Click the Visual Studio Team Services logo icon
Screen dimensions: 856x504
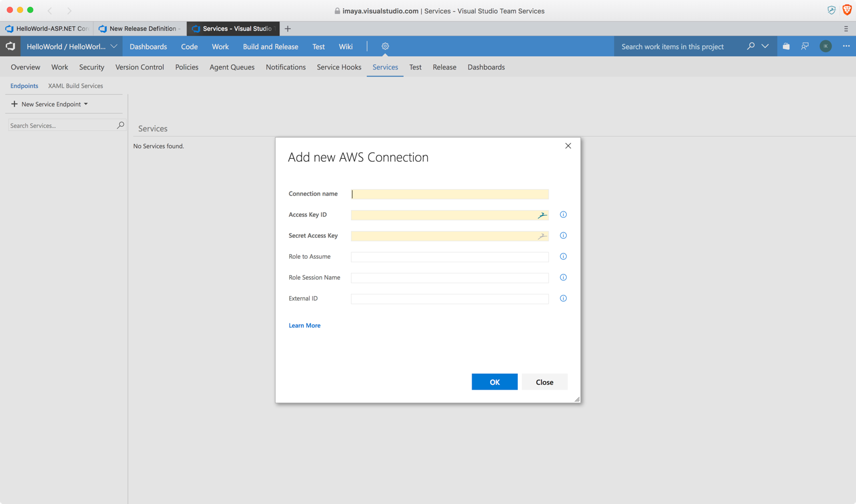click(11, 46)
